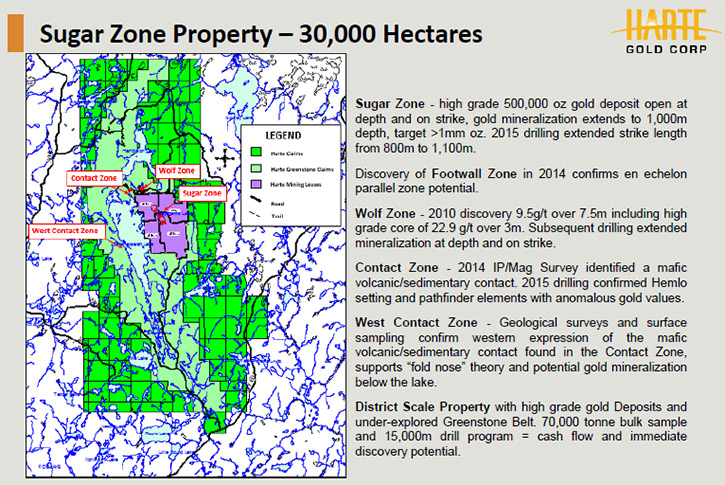Click the Trail dashed symbol in legend
725x485 pixels.
[x=255, y=215]
